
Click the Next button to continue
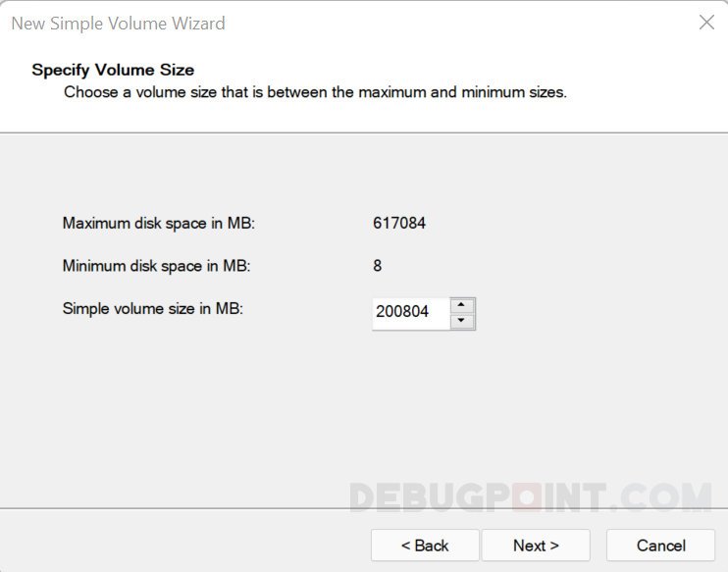(x=535, y=546)
